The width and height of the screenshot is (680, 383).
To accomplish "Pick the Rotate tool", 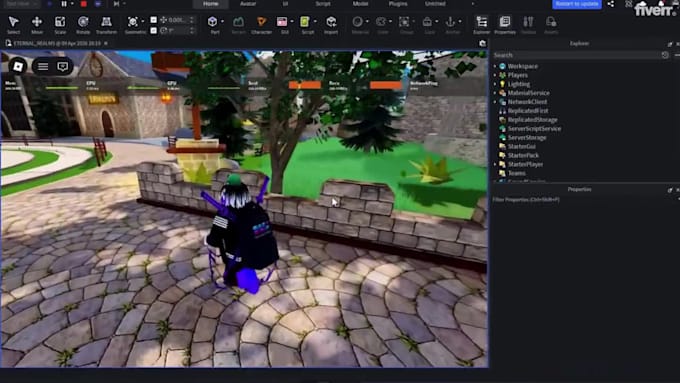I will pos(83,24).
